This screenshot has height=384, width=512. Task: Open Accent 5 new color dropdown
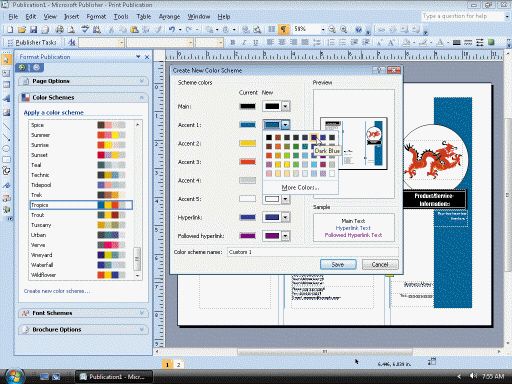click(285, 199)
